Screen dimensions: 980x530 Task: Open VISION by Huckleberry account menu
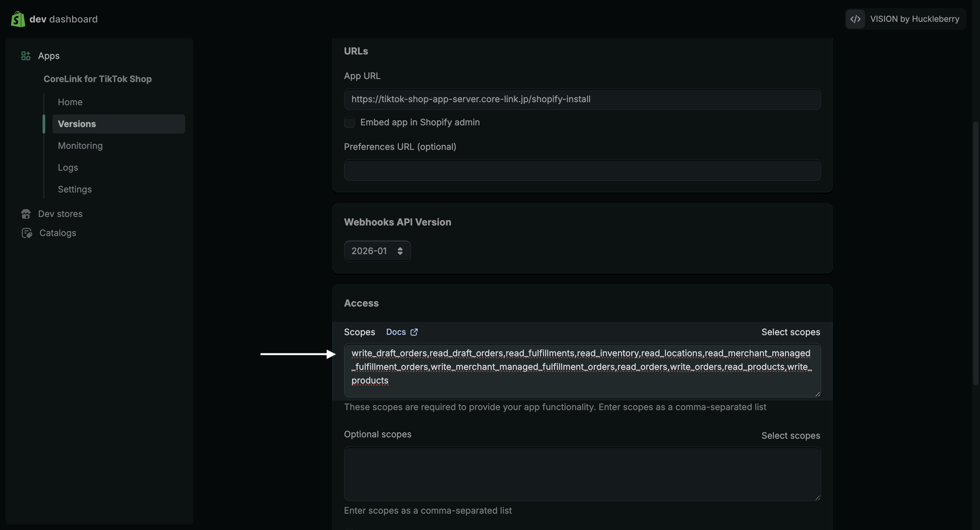914,19
